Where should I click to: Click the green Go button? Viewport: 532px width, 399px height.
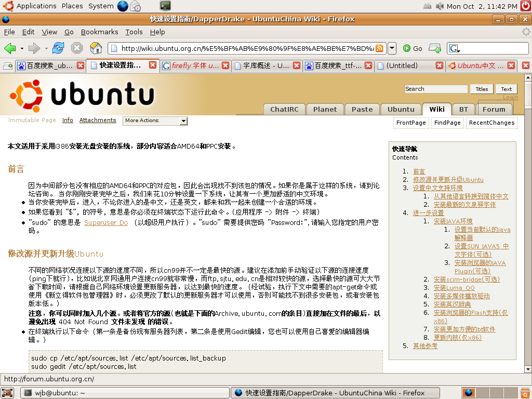pos(413,48)
